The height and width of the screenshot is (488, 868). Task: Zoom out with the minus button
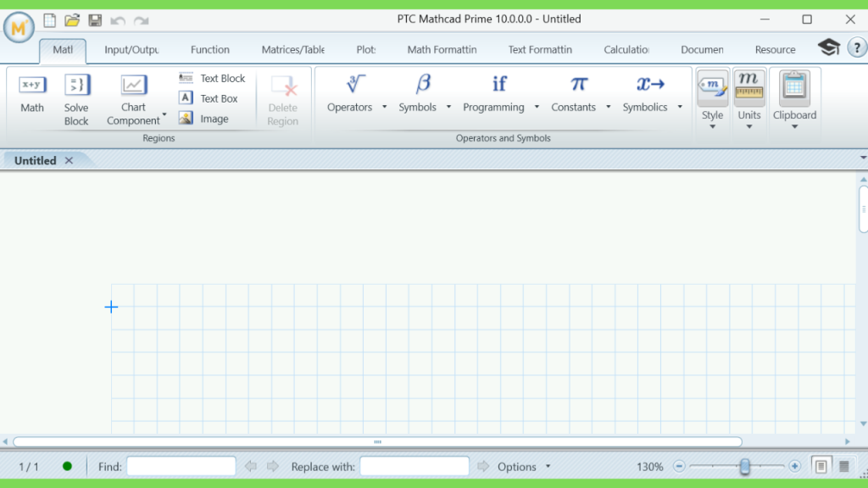pyautogui.click(x=679, y=467)
